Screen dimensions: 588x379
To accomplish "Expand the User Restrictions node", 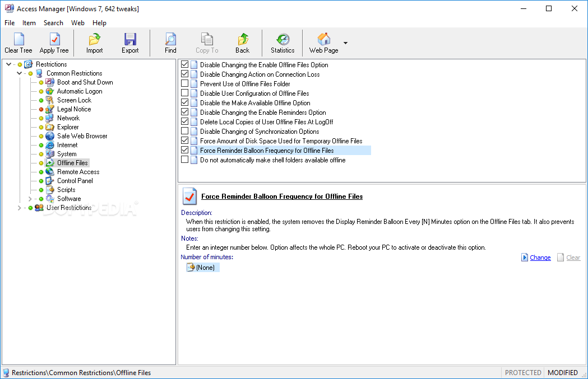I will (x=19, y=208).
